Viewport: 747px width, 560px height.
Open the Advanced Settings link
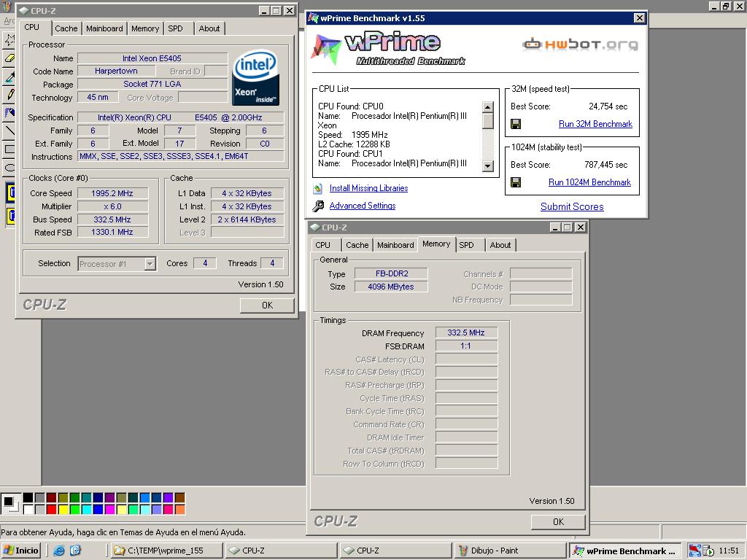[x=363, y=206]
